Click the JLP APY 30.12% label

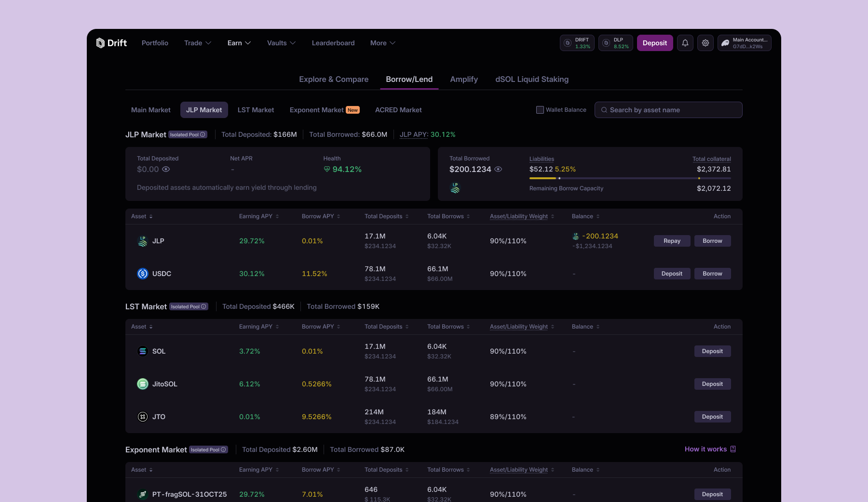[x=428, y=135]
